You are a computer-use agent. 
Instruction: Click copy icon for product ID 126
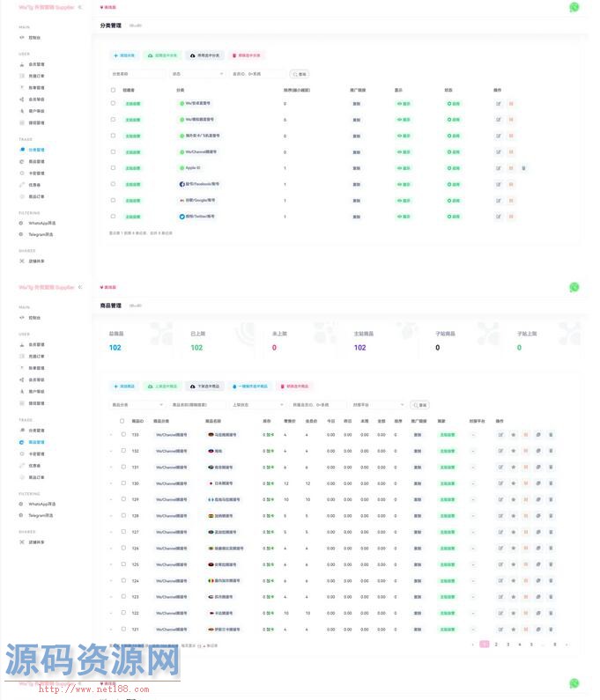tap(538, 549)
